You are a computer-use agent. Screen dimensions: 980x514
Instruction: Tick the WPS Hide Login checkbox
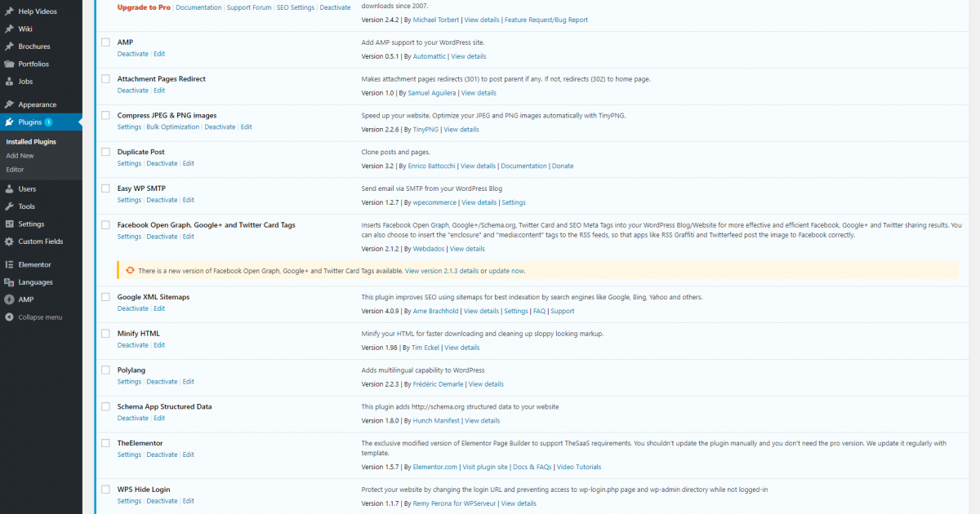pos(105,490)
